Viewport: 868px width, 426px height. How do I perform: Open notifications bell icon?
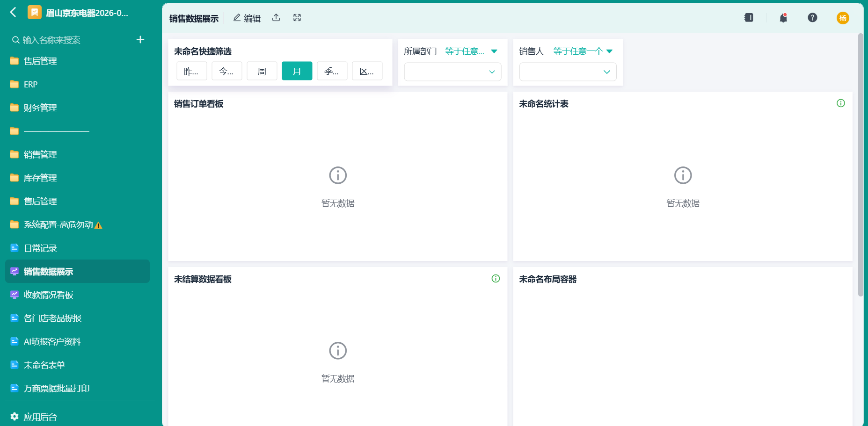(783, 18)
